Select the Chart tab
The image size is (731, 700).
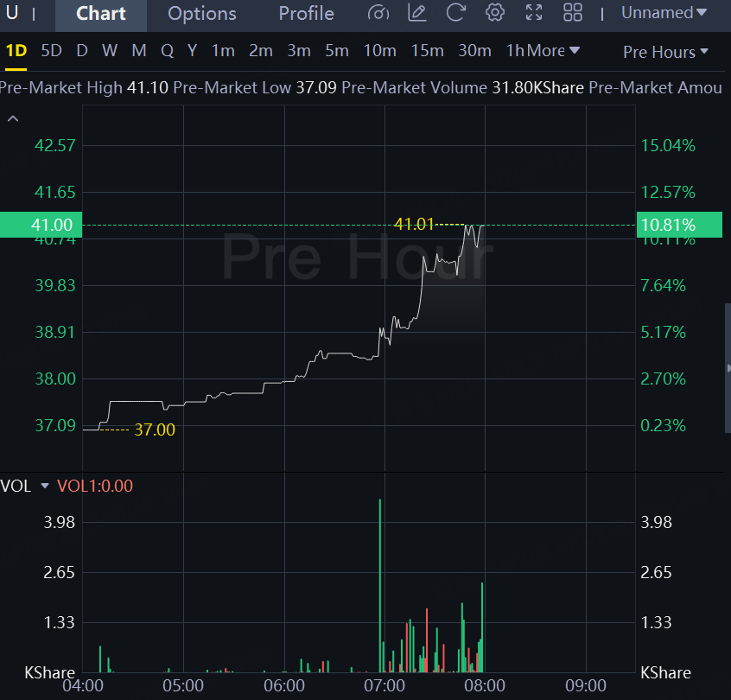coord(101,14)
